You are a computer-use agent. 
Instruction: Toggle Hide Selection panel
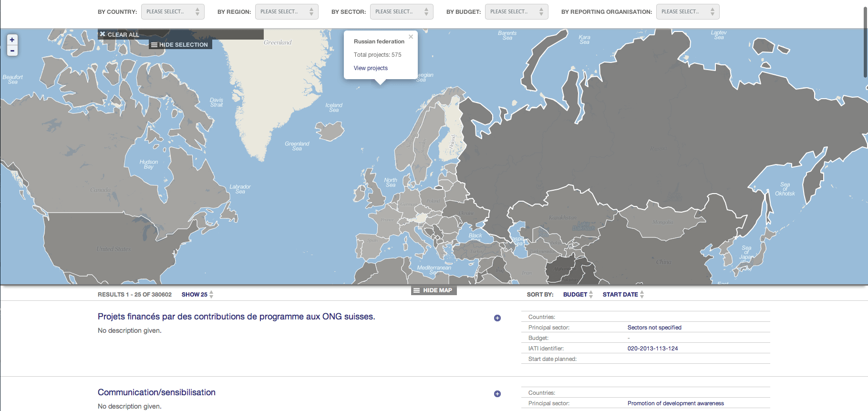tap(179, 45)
